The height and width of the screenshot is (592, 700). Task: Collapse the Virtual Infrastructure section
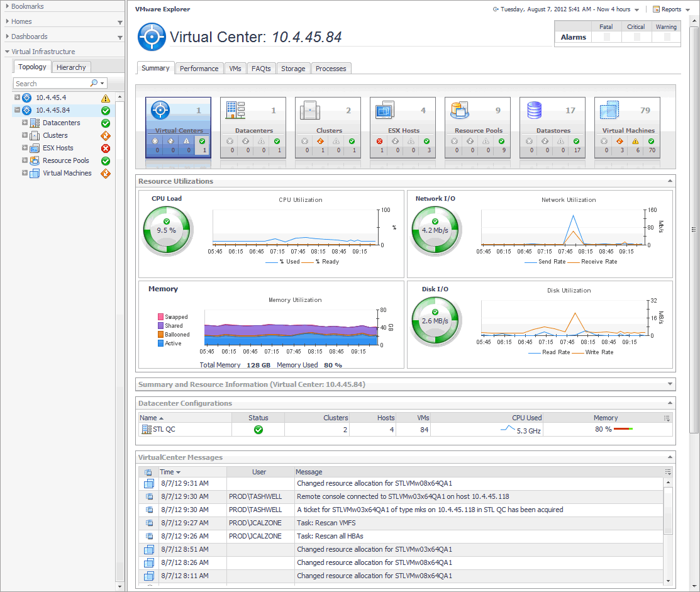pos(7,52)
